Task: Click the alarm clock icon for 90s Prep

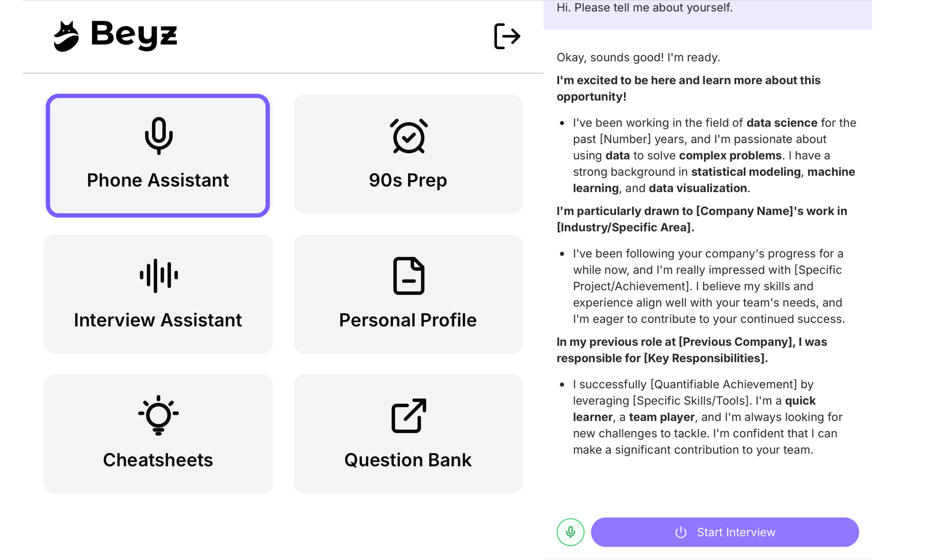Action: coord(408,136)
